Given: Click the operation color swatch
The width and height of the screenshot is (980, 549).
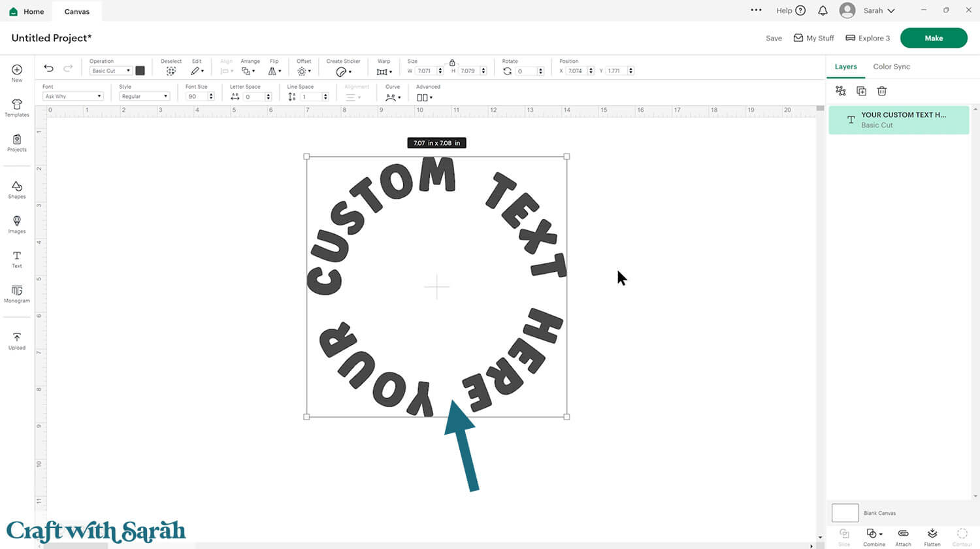Looking at the screenshot, I should click(x=140, y=71).
